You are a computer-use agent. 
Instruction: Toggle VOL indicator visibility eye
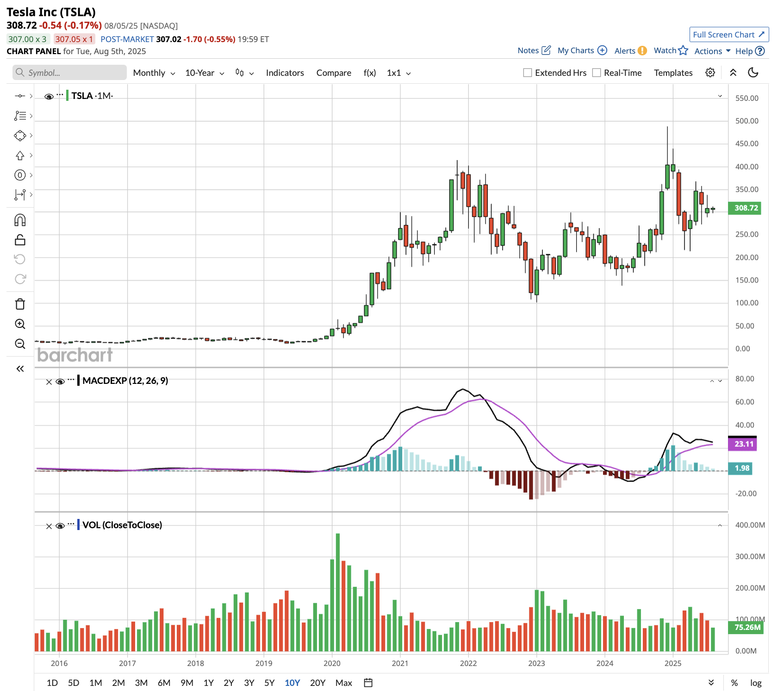point(60,526)
